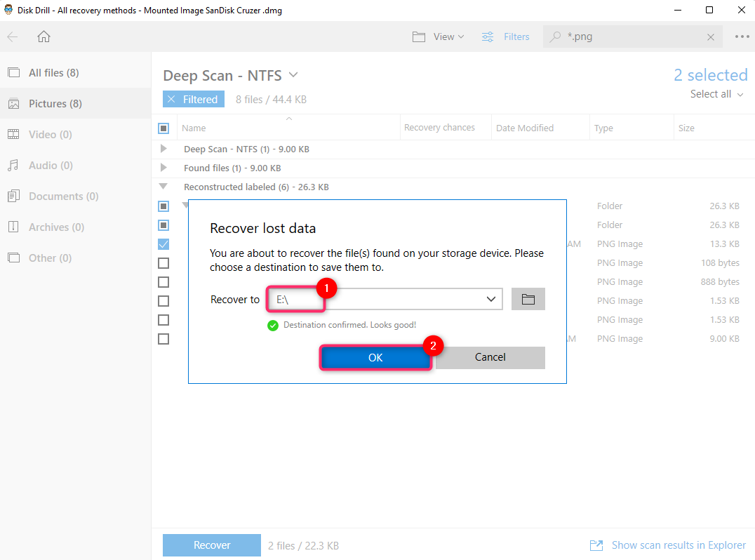The width and height of the screenshot is (755, 560).
Task: Click the E:\ Recover to path field
Action: pyautogui.click(x=385, y=299)
